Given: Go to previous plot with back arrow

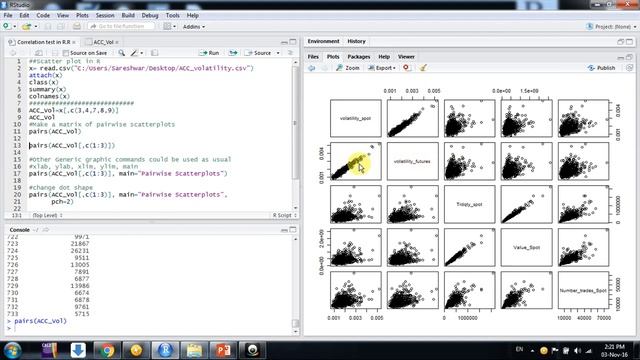Looking at the screenshot, I should pos(312,68).
